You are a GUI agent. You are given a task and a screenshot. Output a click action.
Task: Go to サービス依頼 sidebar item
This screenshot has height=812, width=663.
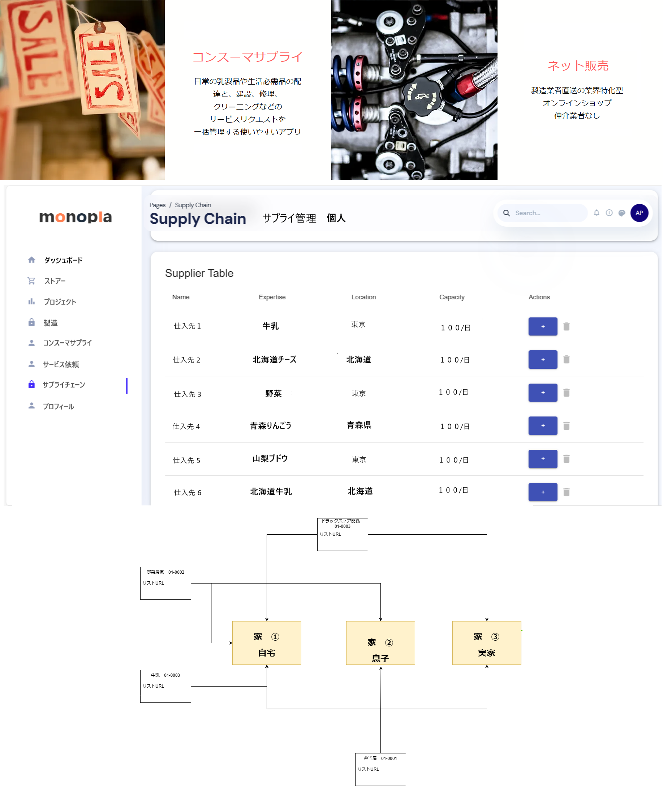[61, 365]
